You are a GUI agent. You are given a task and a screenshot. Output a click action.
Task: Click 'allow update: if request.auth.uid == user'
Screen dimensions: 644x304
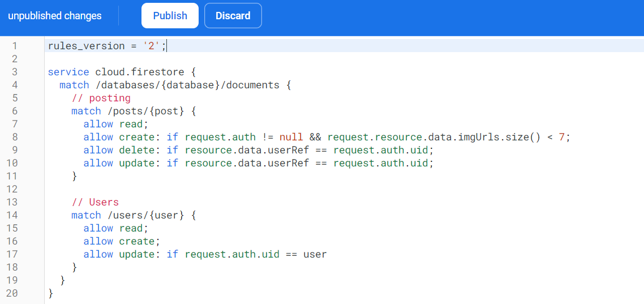205,254
